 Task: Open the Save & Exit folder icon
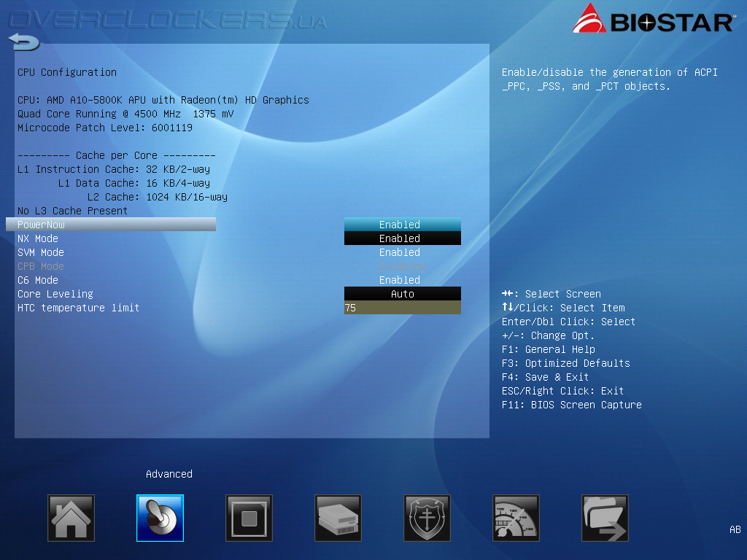coord(605,518)
